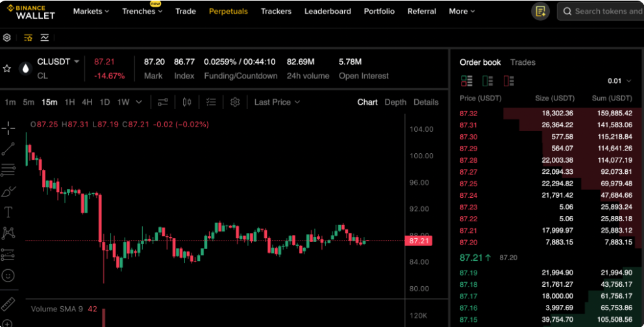Screen dimensions: 644x327
Task: Select the text annotation tool
Action: click(x=8, y=212)
